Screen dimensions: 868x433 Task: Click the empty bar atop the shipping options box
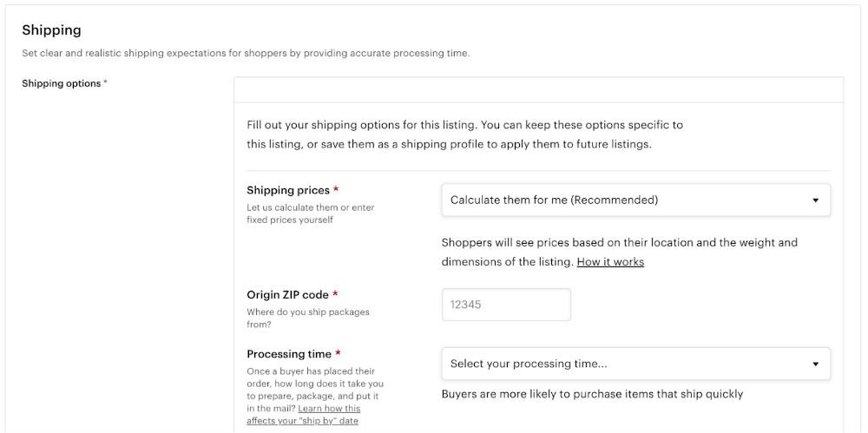pyautogui.click(x=538, y=90)
